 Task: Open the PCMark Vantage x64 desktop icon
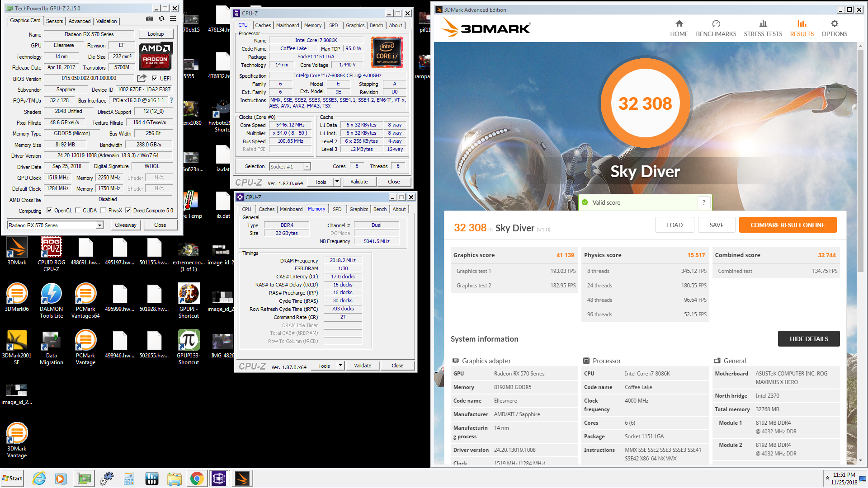pos(85,301)
